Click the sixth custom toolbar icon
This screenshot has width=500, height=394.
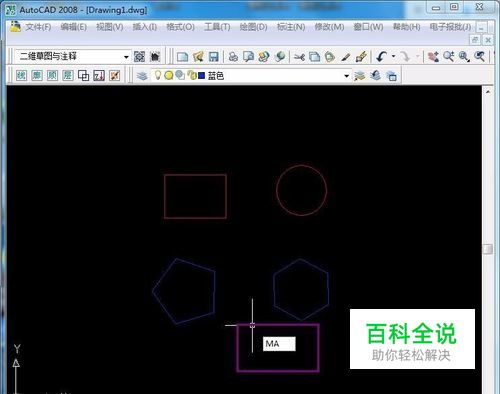click(99, 76)
